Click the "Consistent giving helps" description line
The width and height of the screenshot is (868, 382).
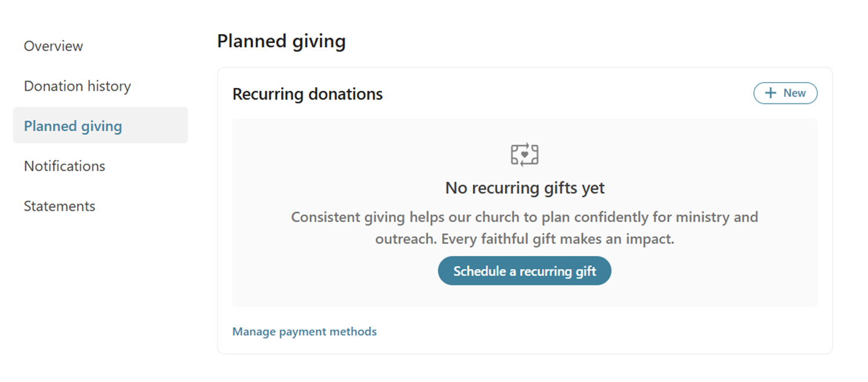pos(524,217)
